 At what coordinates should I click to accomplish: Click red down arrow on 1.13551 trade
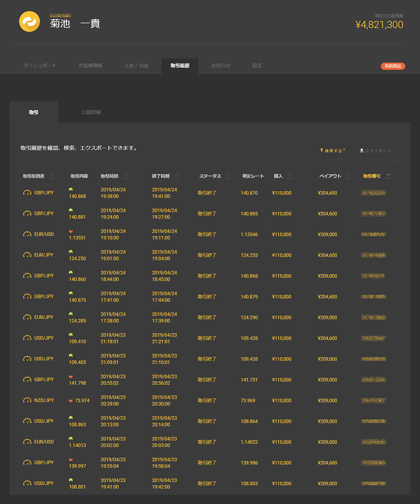click(x=71, y=231)
